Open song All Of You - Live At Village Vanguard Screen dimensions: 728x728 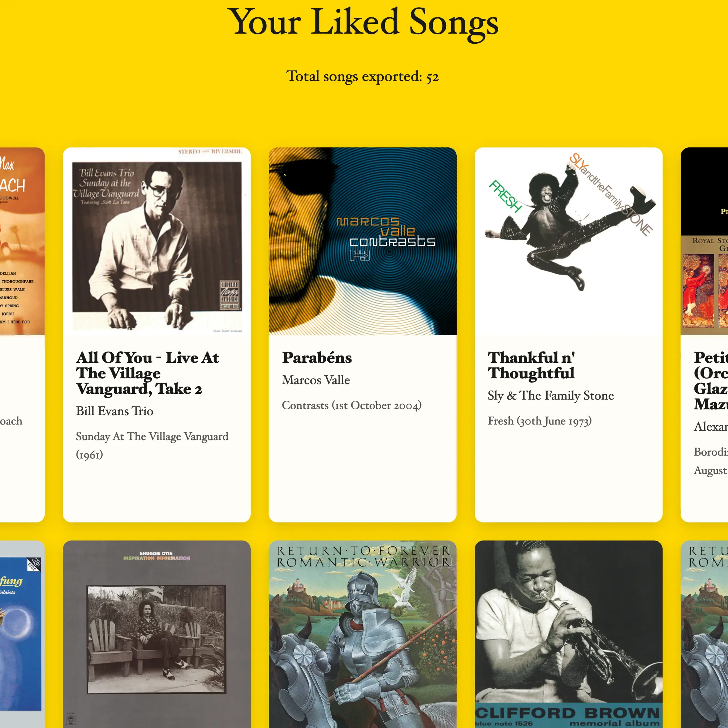click(147, 373)
